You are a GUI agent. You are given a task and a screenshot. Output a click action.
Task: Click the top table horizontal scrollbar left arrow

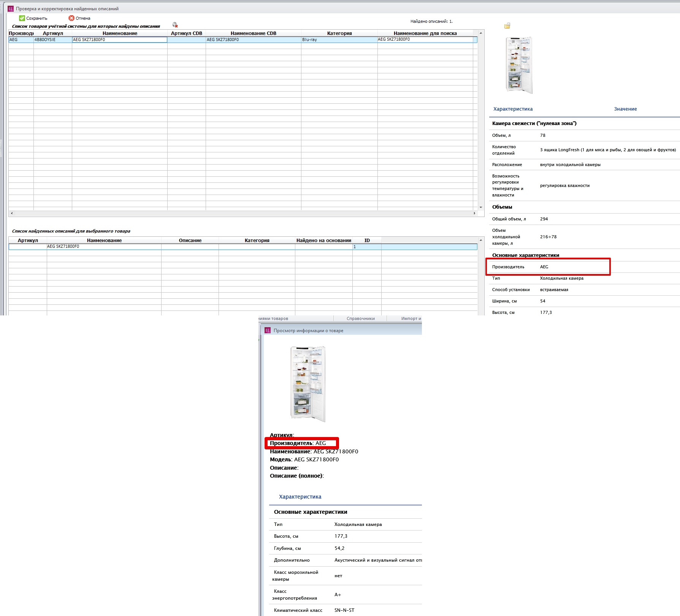[12, 213]
